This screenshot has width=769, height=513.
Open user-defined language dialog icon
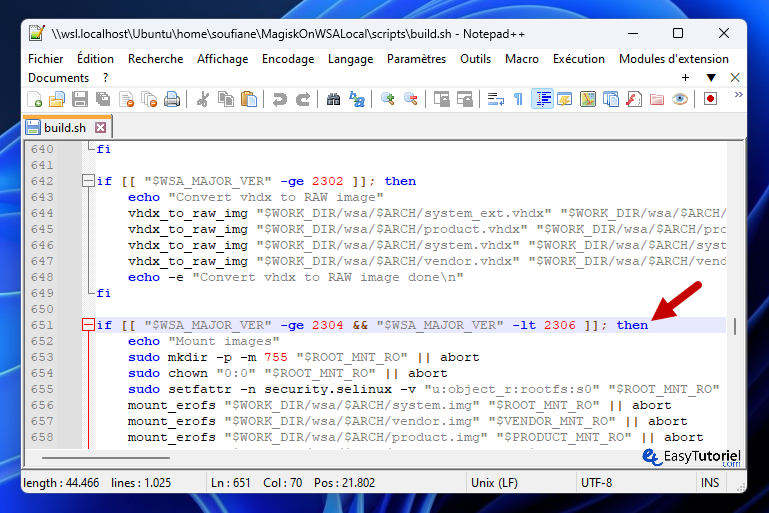tap(565, 100)
